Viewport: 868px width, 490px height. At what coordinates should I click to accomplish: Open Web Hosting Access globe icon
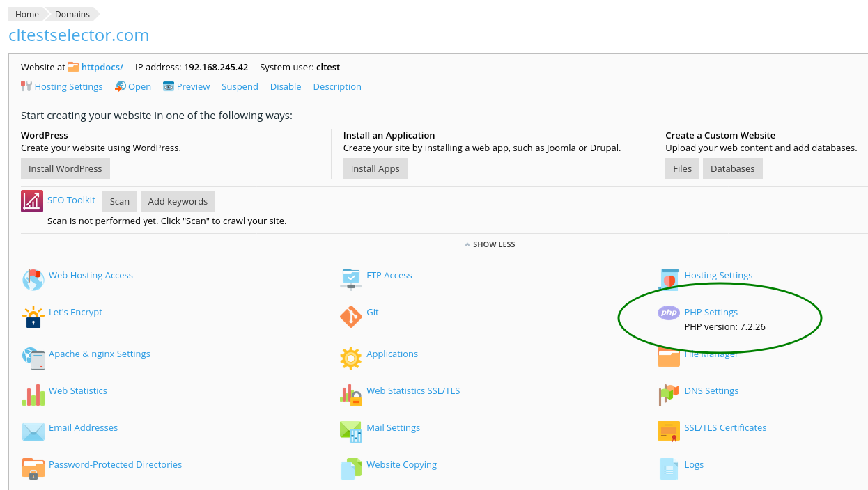(x=33, y=279)
